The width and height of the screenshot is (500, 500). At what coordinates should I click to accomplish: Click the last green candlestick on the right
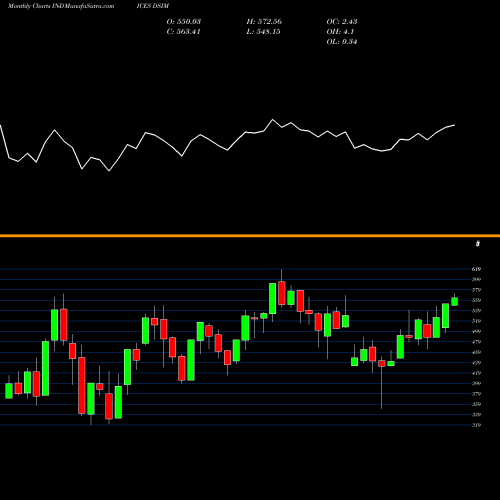[455, 301]
